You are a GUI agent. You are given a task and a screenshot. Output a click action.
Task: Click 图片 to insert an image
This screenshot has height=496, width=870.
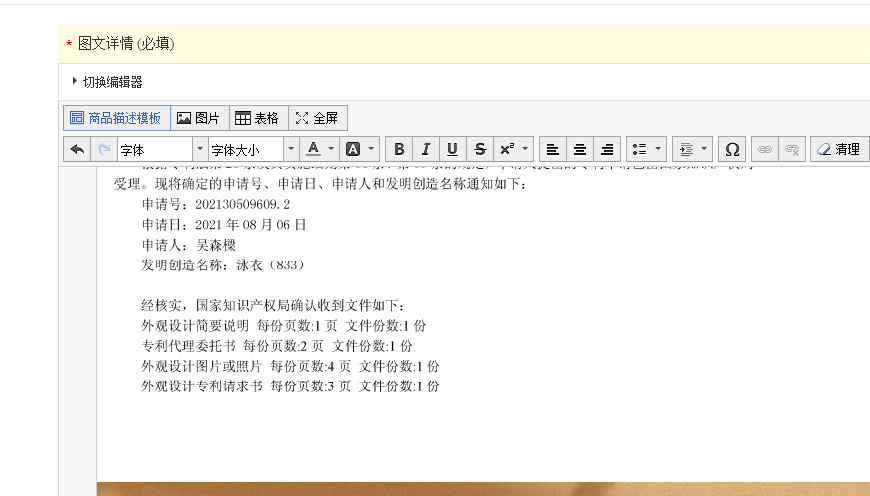[200, 118]
